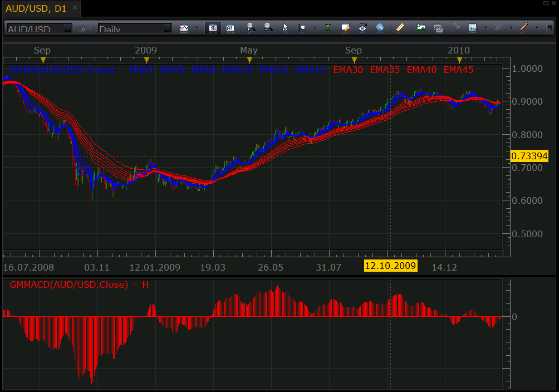Screen dimensions: 559x392
Task: Close the AUD/USD, D1 tab
Action: pyautogui.click(x=75, y=7)
